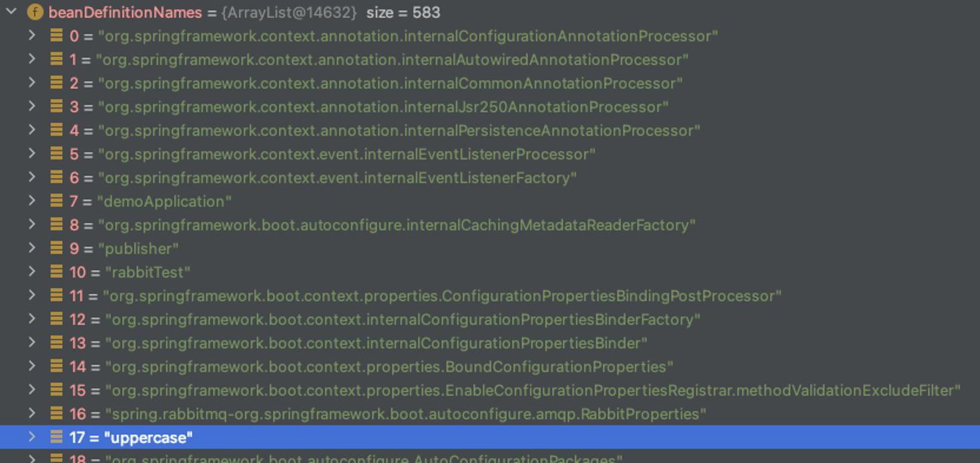
Task: Expand array element 0 chevron
Action: tap(32, 35)
